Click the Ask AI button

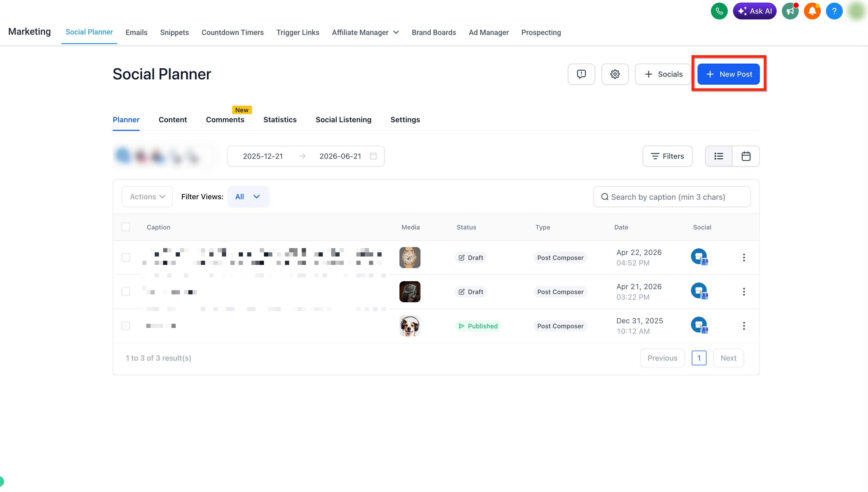coord(755,11)
